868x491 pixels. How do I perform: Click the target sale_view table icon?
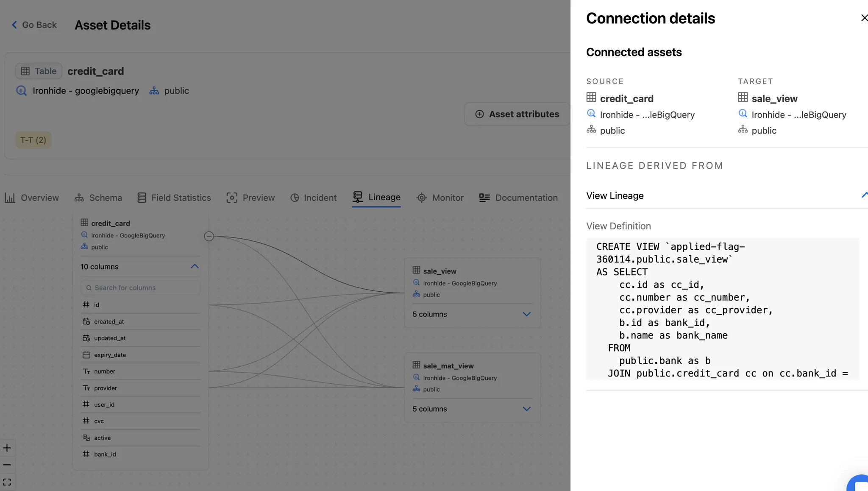pyautogui.click(x=743, y=98)
